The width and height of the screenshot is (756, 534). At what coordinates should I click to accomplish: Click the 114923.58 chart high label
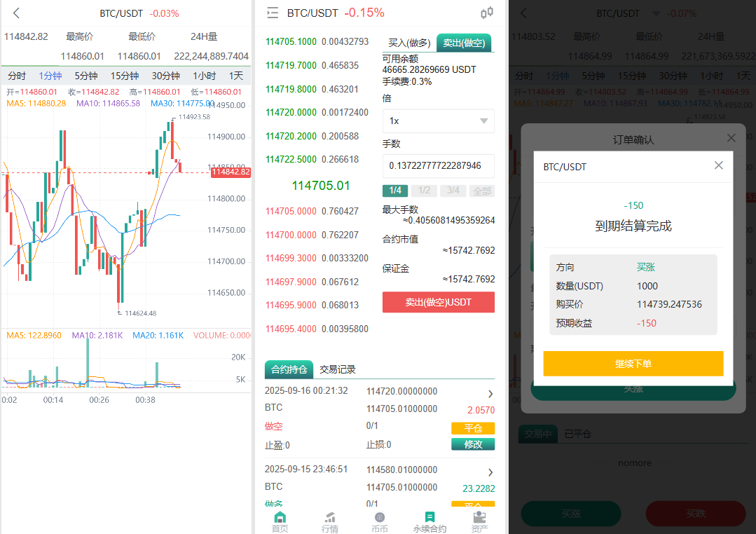[x=194, y=117]
